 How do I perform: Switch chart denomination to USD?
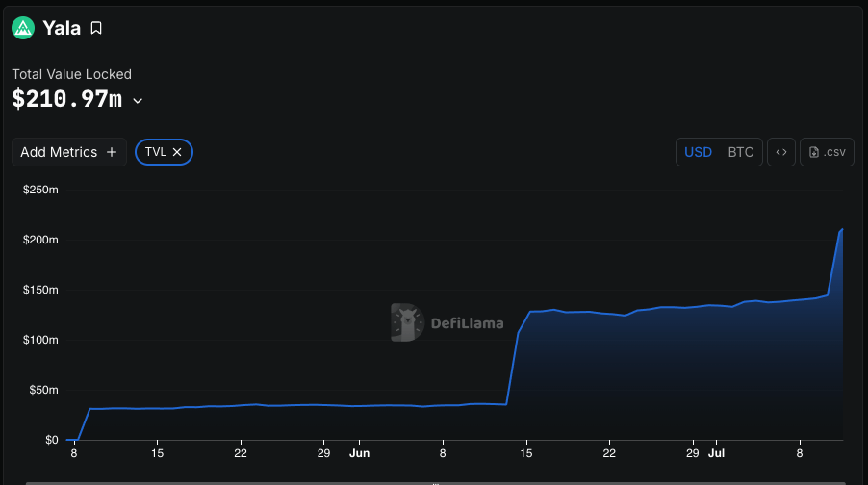pos(698,152)
